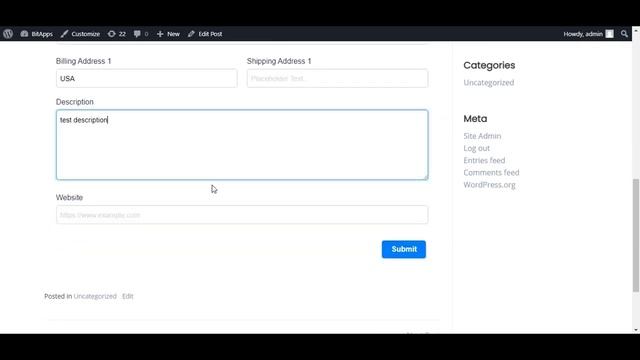640x360 pixels.
Task: Open the Comments feed link
Action: [491, 173]
